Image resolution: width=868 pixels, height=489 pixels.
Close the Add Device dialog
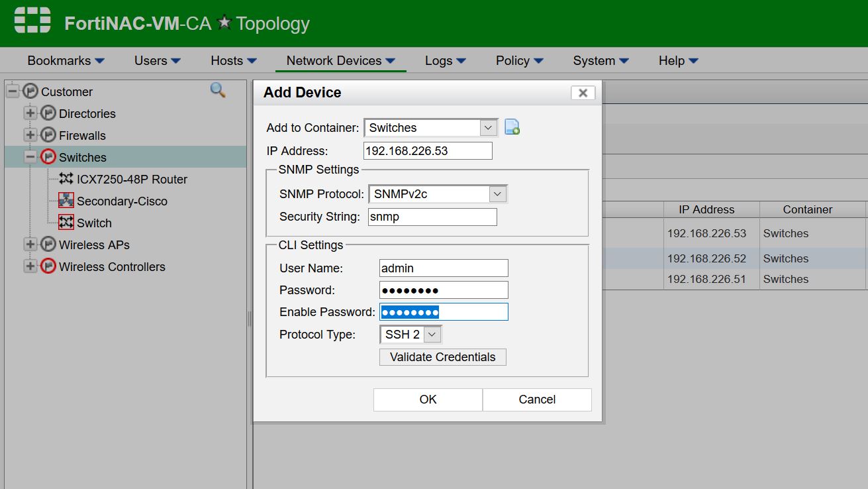[583, 93]
